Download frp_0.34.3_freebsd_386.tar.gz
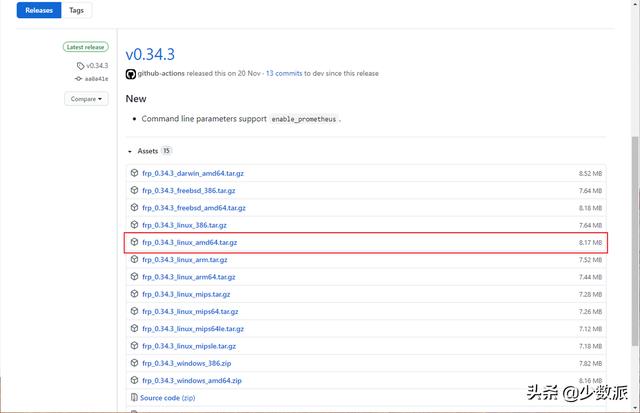This screenshot has height=413, width=640. click(x=187, y=190)
